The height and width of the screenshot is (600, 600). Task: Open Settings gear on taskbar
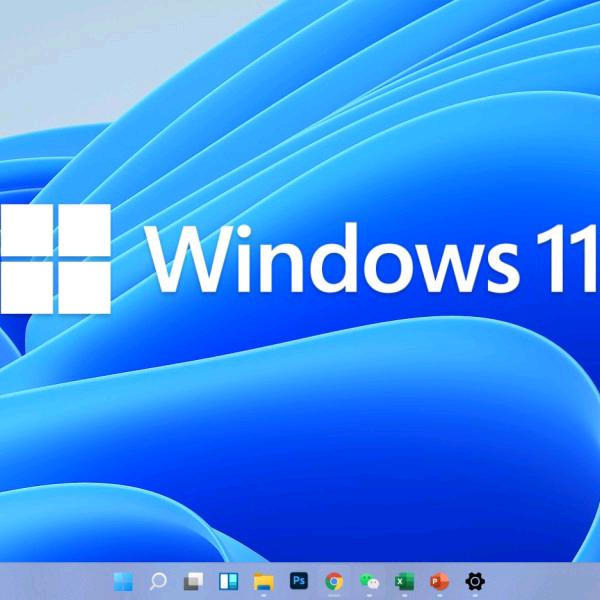475,581
